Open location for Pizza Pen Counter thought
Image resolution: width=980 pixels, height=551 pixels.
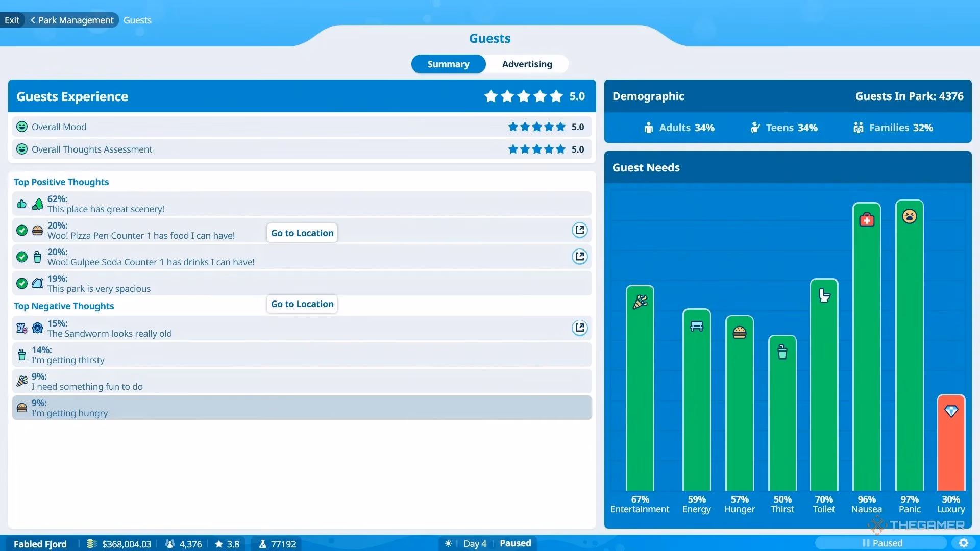click(x=579, y=230)
